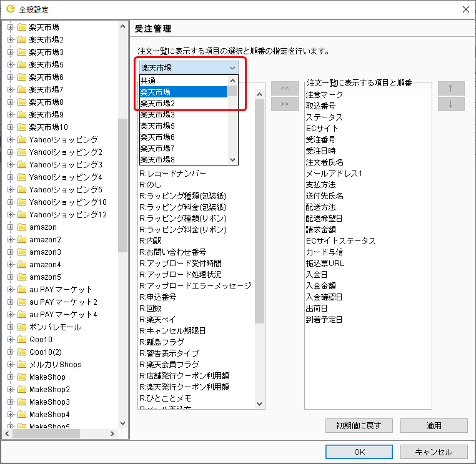Expand the amazon5 tree node
The width and height of the screenshot is (476, 464).
pyautogui.click(x=11, y=277)
